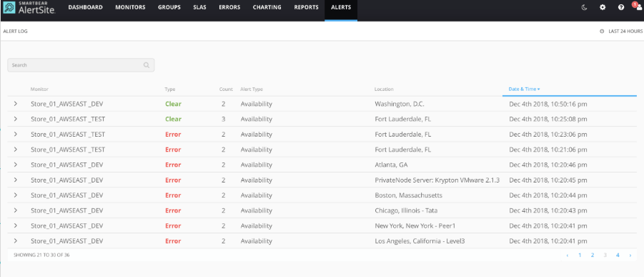This screenshot has width=644, height=277.
Task: Jump to page 4 of results
Action: pos(618,256)
